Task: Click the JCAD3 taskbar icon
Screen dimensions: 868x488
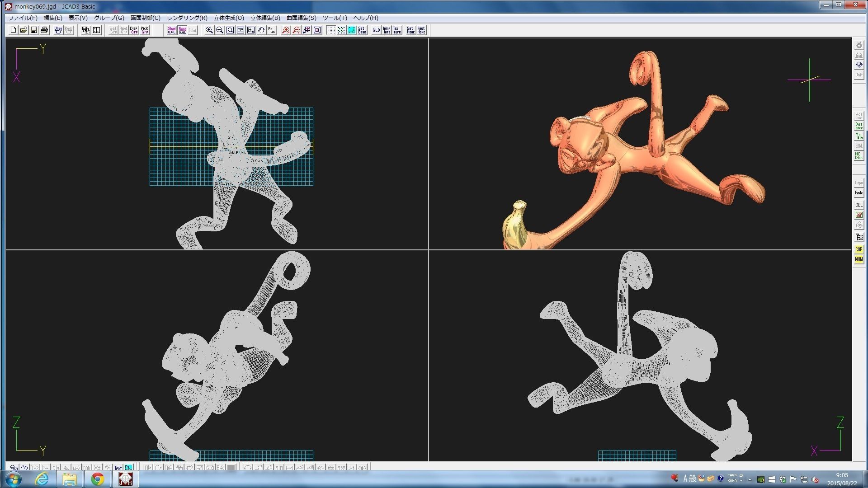Action: (125, 479)
